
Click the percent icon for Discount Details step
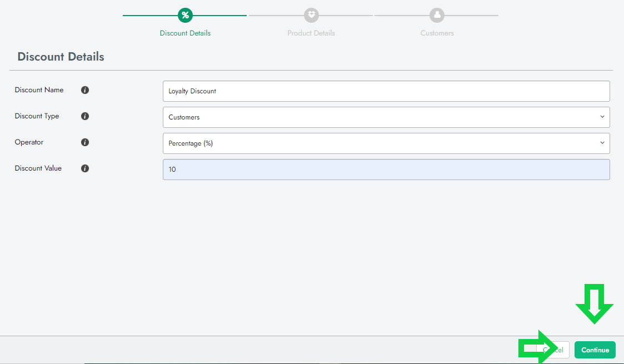(185, 15)
